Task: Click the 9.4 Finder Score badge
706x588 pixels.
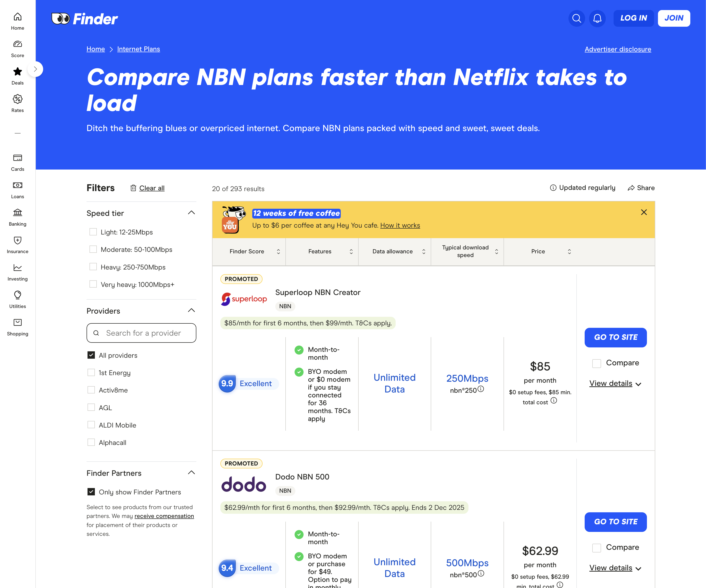Action: click(227, 568)
